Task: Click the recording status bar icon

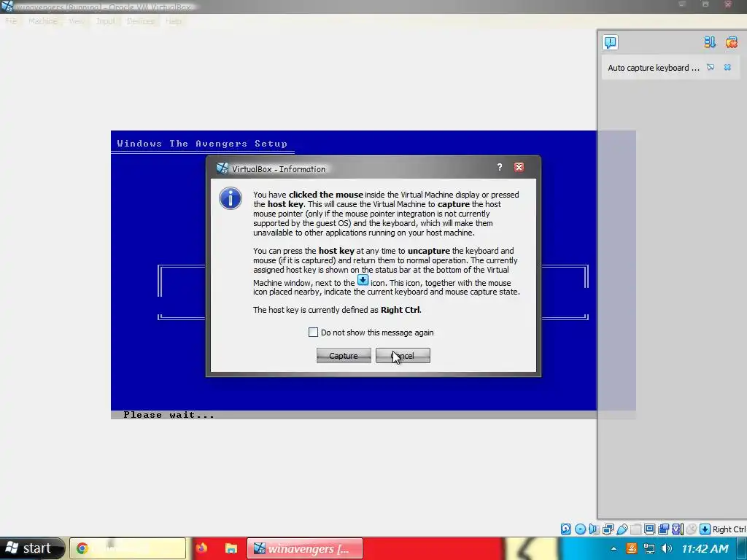Action: point(663,529)
